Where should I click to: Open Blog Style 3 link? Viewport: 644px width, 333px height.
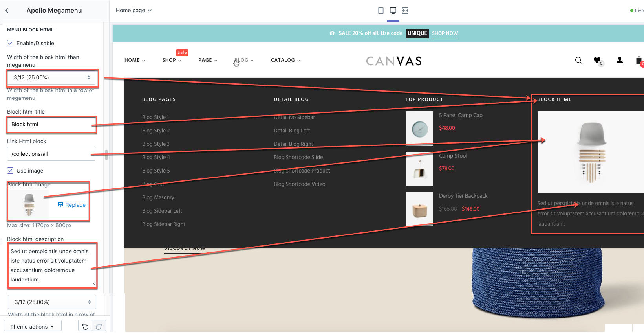(x=156, y=144)
